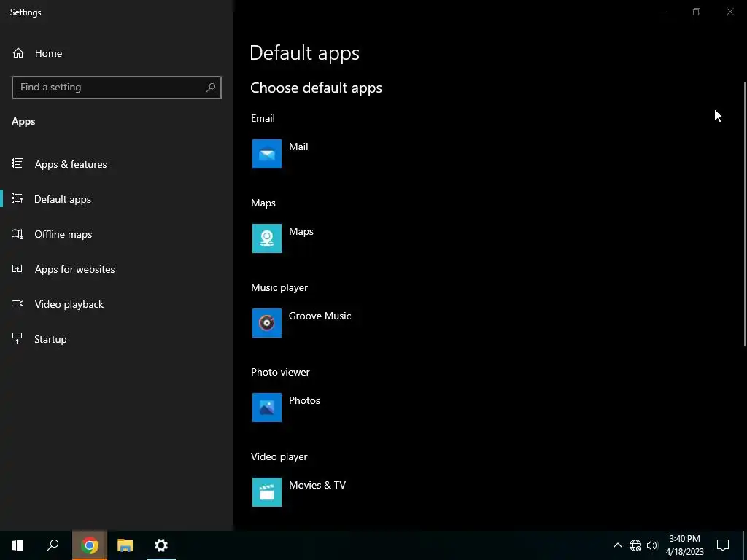Click the Groove Music app icon
This screenshot has height=560, width=747.
click(267, 323)
